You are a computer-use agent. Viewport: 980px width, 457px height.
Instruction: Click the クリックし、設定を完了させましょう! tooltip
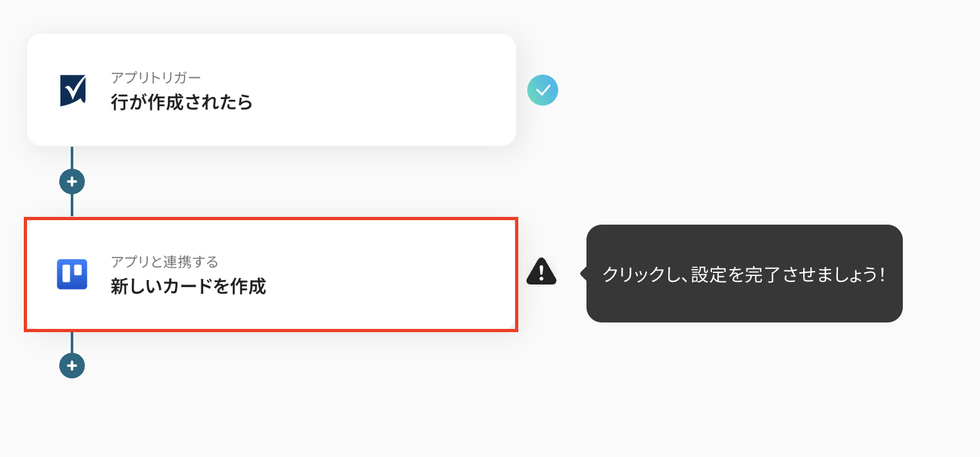tap(744, 274)
